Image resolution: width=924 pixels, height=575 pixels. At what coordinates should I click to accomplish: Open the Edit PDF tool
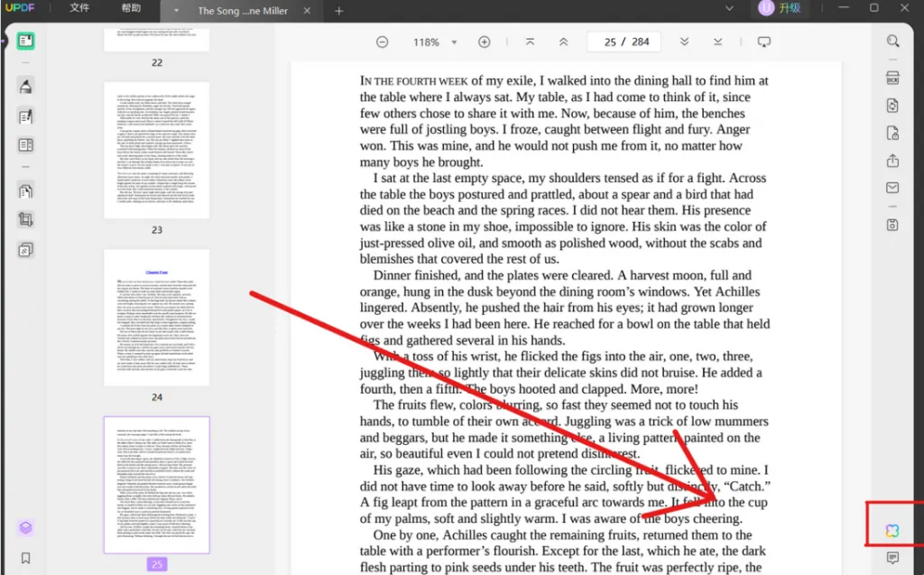pyautogui.click(x=25, y=116)
